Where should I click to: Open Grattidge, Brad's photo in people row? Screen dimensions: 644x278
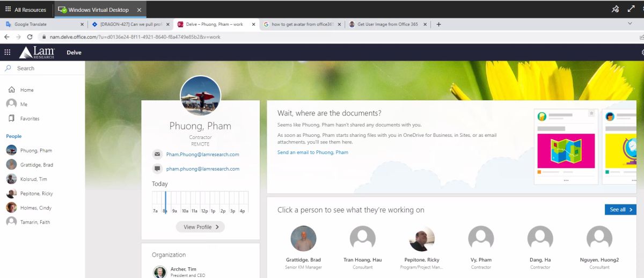(x=303, y=238)
